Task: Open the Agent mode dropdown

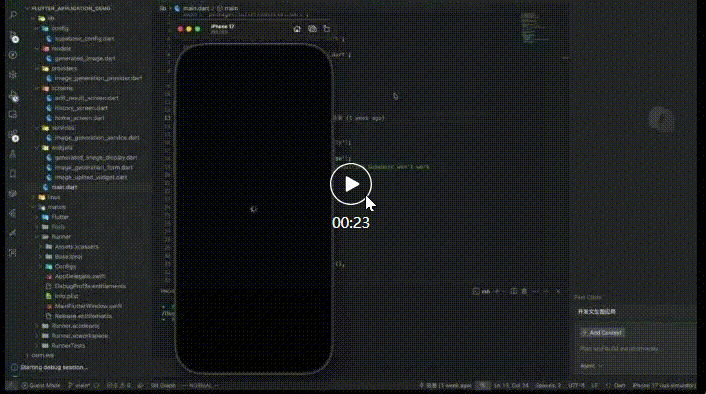Action: coord(591,366)
